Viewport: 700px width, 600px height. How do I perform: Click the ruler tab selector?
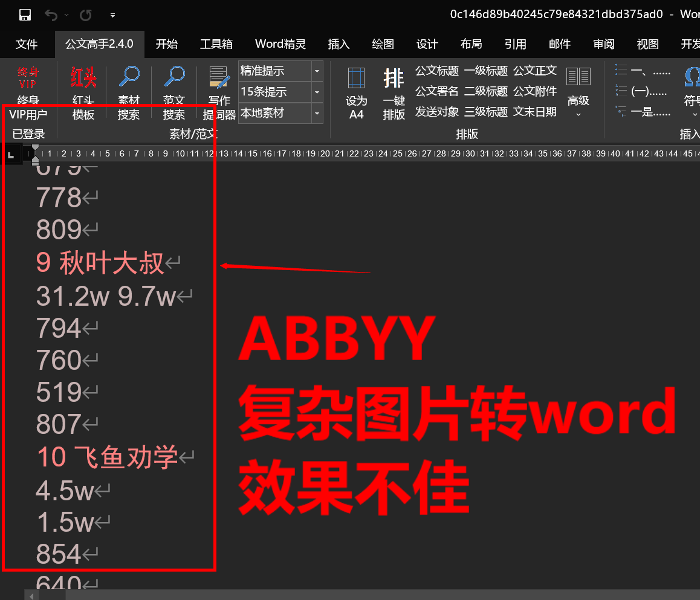point(11,154)
